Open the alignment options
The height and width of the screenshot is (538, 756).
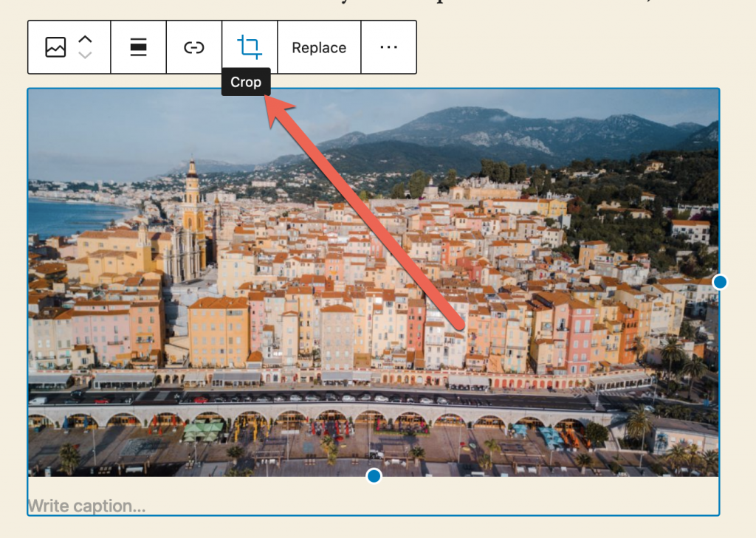[x=138, y=47]
